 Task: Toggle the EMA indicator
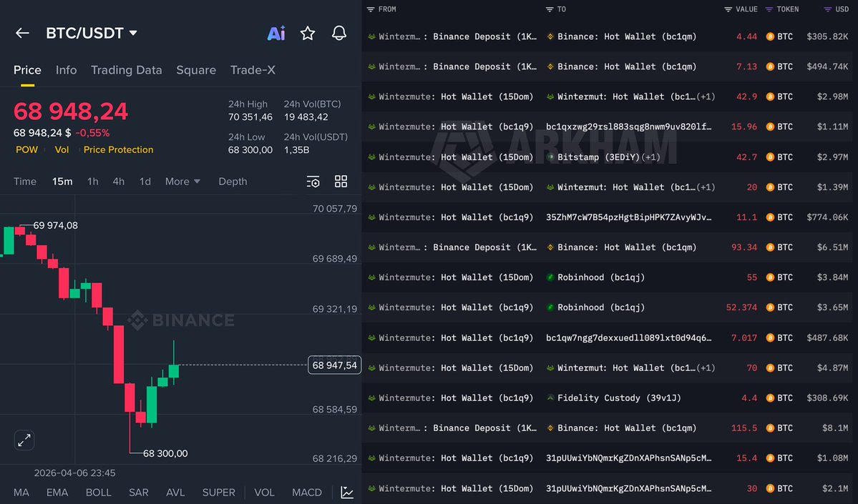point(57,493)
